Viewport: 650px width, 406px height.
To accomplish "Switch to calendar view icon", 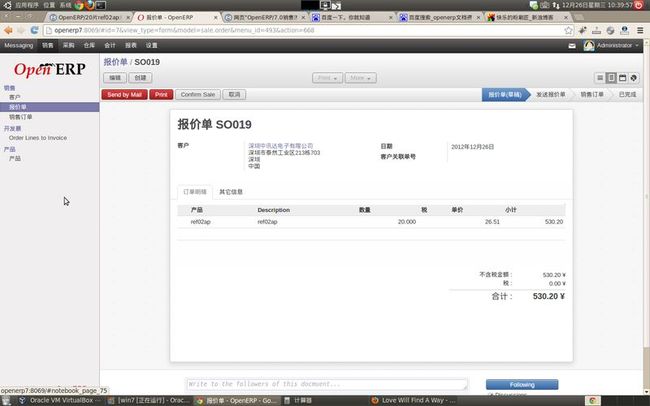I will (x=622, y=78).
